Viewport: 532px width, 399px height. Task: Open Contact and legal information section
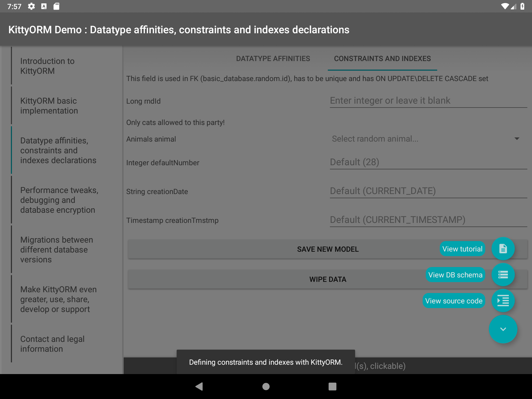click(62, 344)
